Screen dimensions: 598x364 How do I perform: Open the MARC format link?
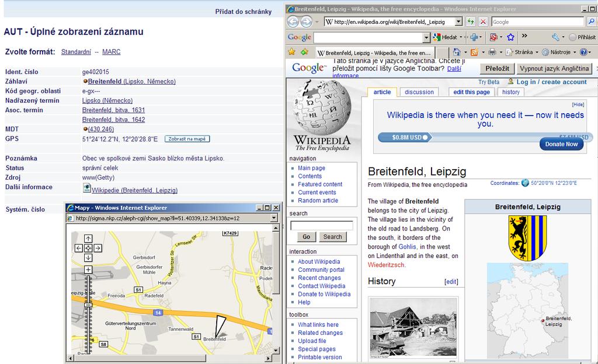pyautogui.click(x=112, y=52)
